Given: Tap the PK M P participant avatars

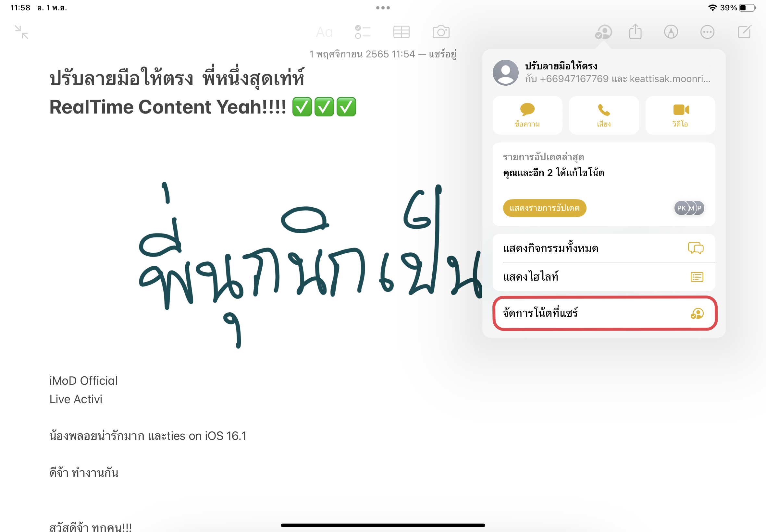Looking at the screenshot, I should click(x=689, y=208).
